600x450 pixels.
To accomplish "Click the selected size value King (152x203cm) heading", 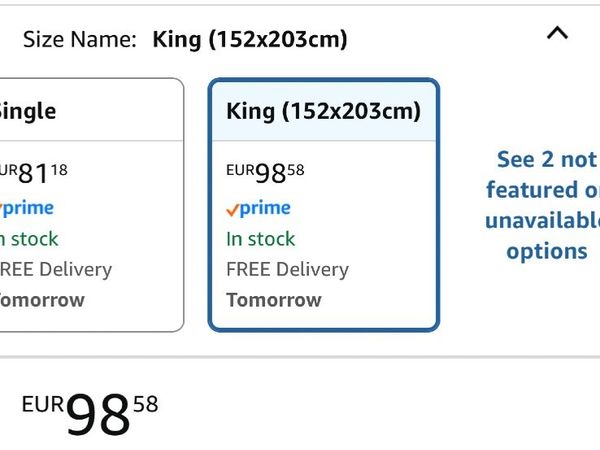I will click(250, 40).
